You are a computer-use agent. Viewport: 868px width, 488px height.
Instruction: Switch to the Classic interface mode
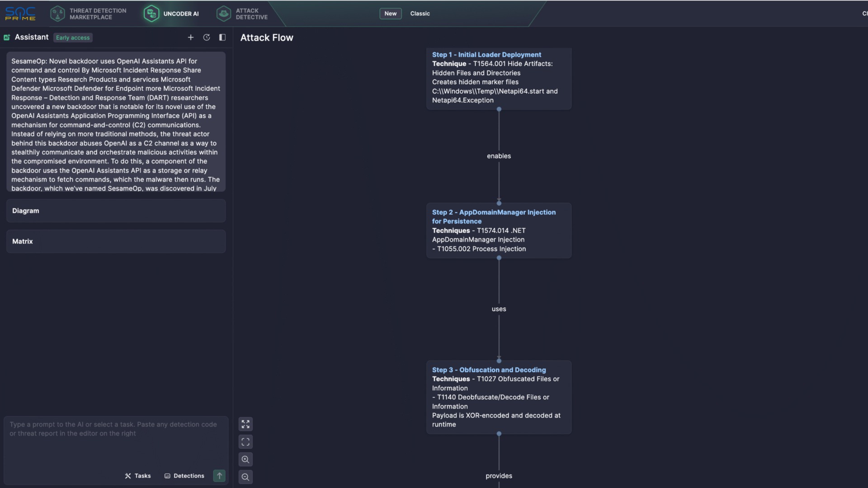click(x=420, y=14)
